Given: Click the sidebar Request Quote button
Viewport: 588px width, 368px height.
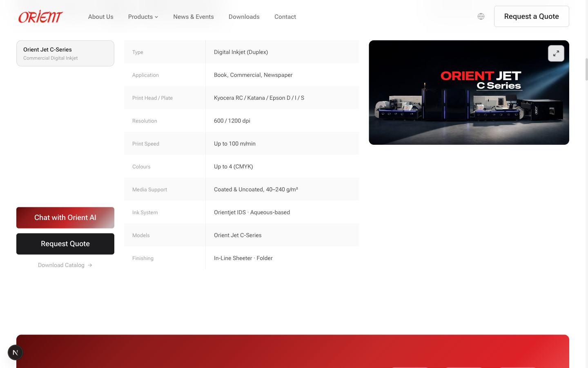Looking at the screenshot, I should (65, 244).
